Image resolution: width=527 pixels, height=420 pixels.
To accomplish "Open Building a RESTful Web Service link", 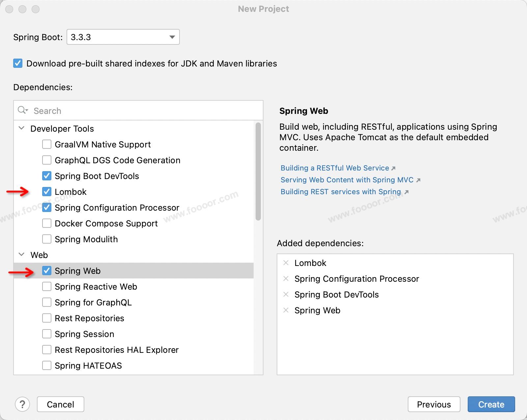I will 335,168.
